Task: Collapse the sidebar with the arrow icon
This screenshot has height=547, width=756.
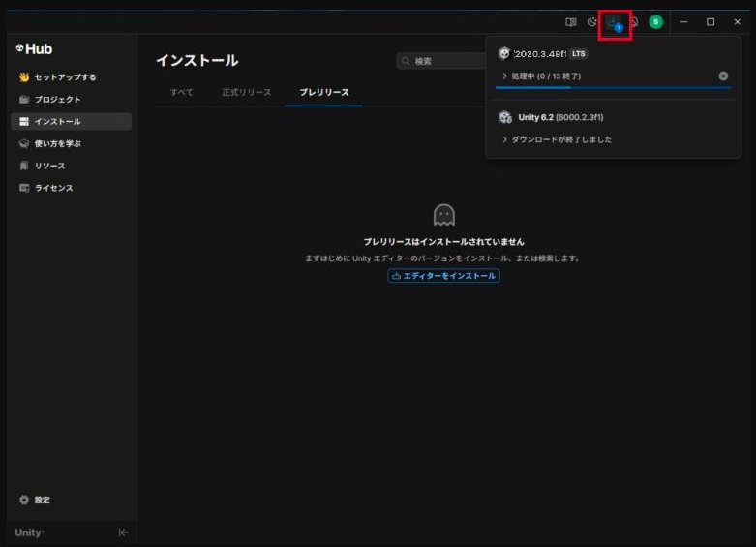Action: (123, 532)
